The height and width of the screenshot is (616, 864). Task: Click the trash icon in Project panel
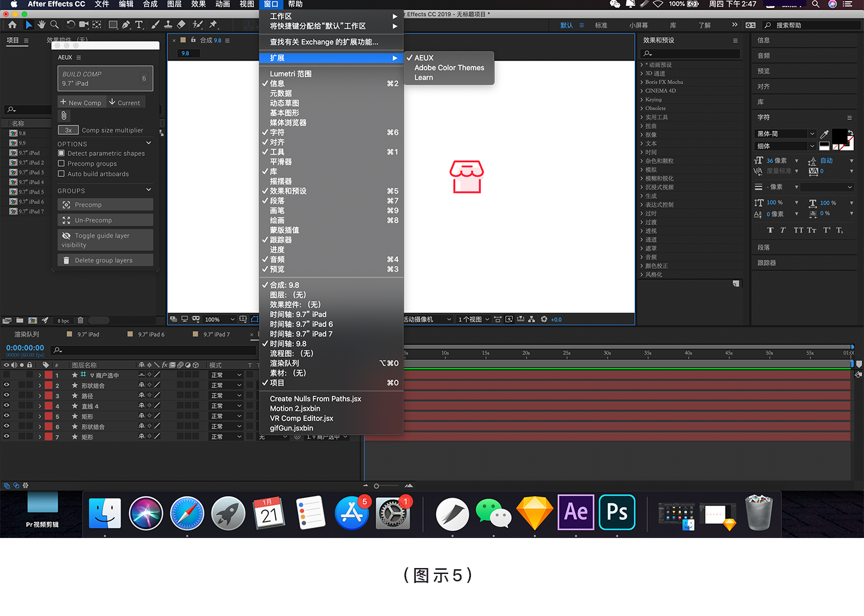80,320
